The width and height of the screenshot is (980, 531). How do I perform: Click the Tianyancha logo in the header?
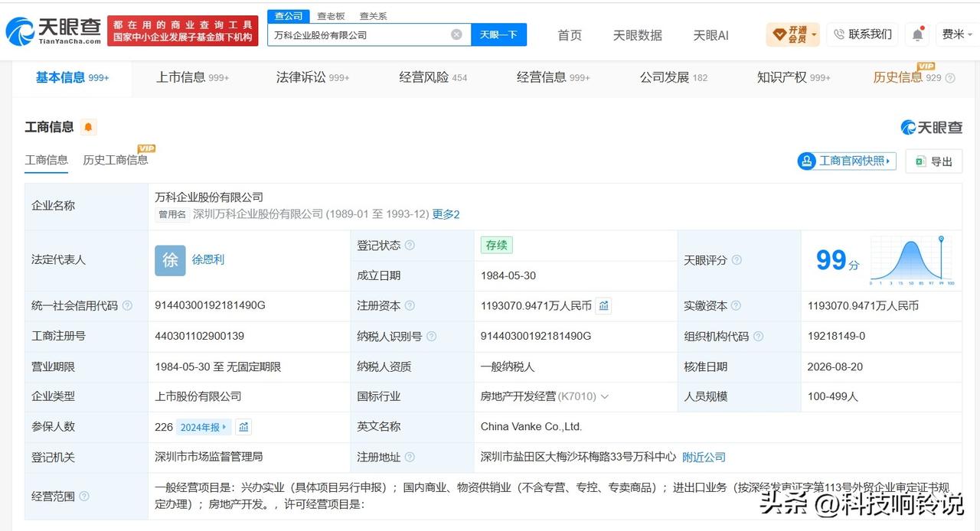[53, 31]
